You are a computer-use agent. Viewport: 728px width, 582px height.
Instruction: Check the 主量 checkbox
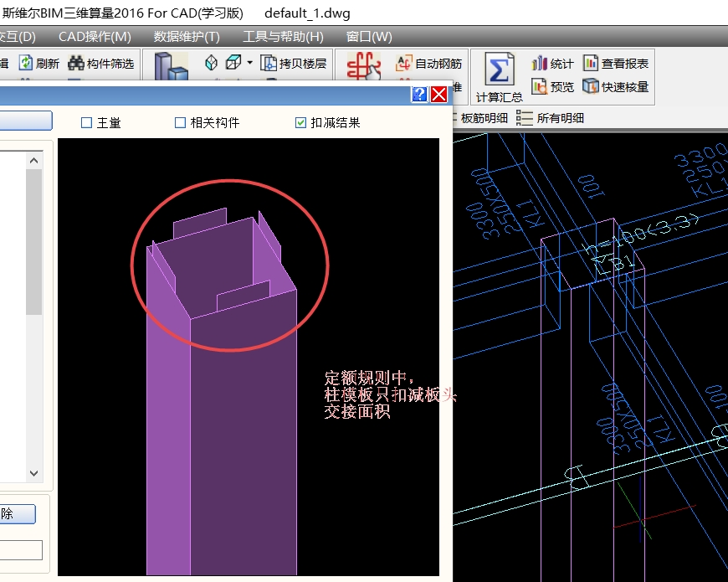pyautogui.click(x=86, y=122)
